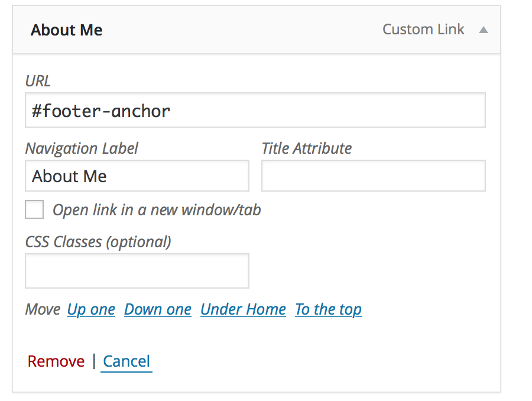Click the Custom Link type label
The width and height of the screenshot is (532, 401).
pos(423,30)
